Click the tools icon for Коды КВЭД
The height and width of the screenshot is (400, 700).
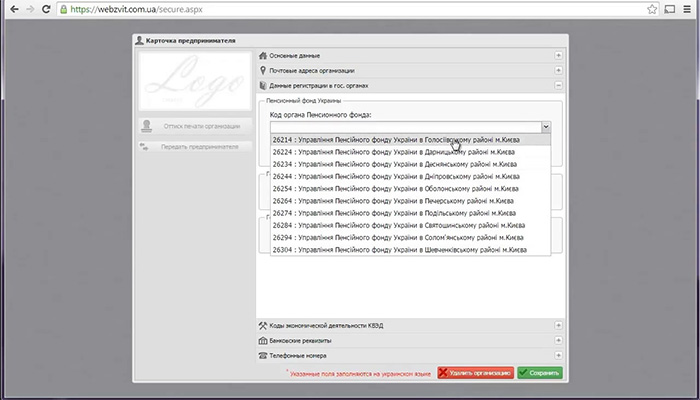coord(263,325)
